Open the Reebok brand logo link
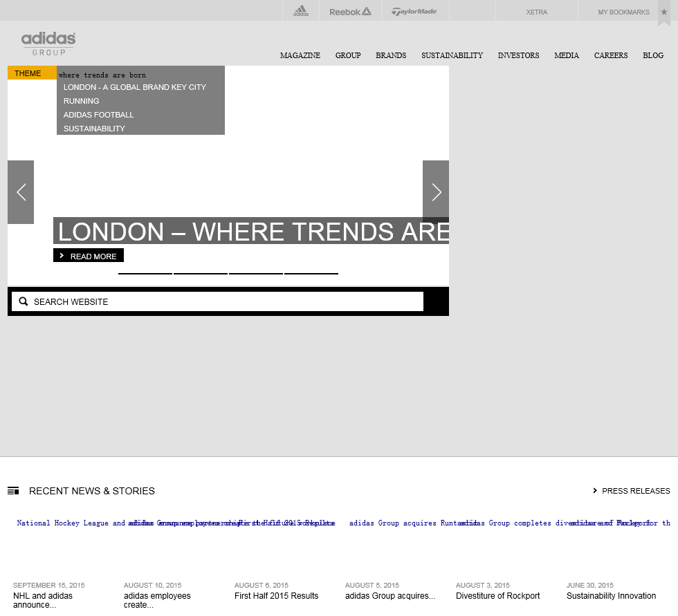 [350, 12]
